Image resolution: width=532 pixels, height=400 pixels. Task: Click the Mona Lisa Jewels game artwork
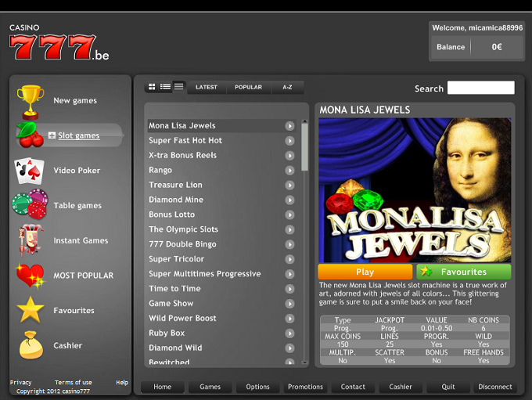click(x=415, y=190)
